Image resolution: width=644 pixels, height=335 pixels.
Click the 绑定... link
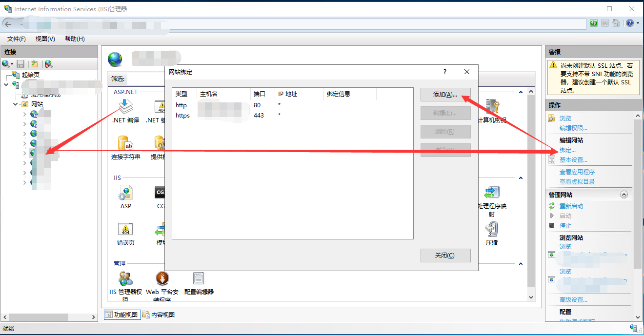[x=567, y=150]
